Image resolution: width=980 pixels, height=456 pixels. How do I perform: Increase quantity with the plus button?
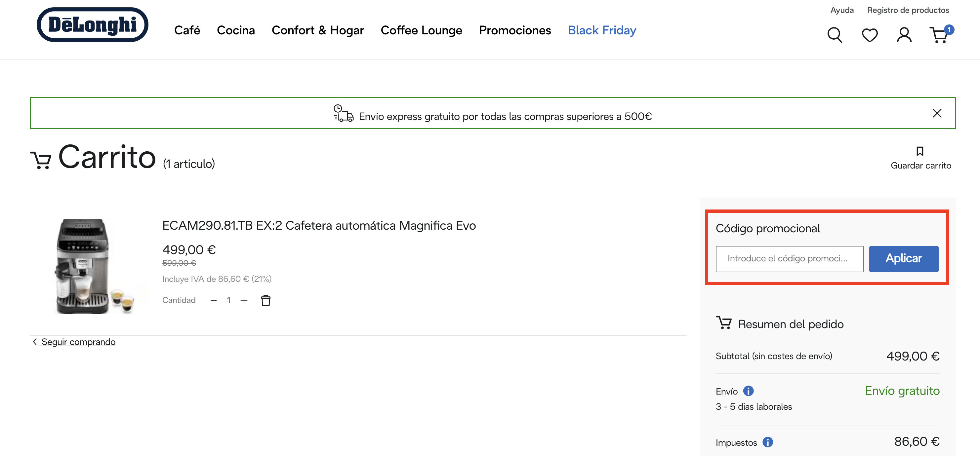click(x=244, y=300)
